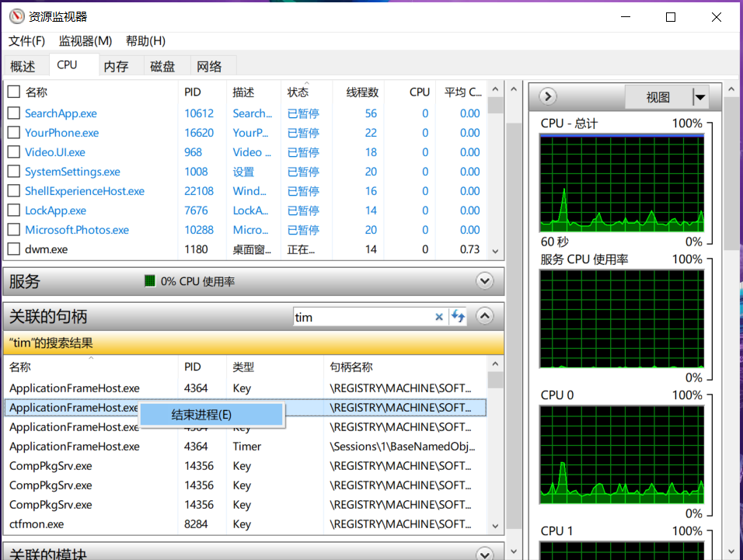Click the CPU 0 graph
Image resolution: width=743 pixels, height=560 pixels.
[622, 454]
